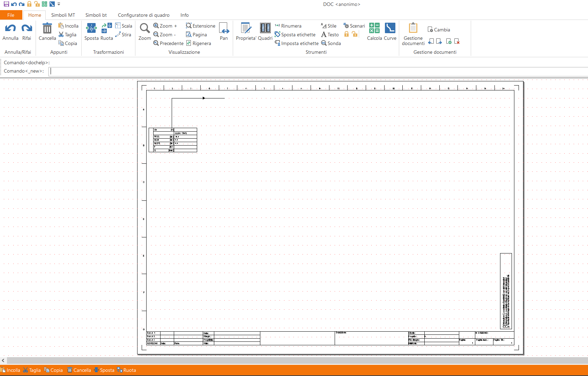Open the Configuratore di quadro tab
588x376 pixels.
click(x=143, y=15)
